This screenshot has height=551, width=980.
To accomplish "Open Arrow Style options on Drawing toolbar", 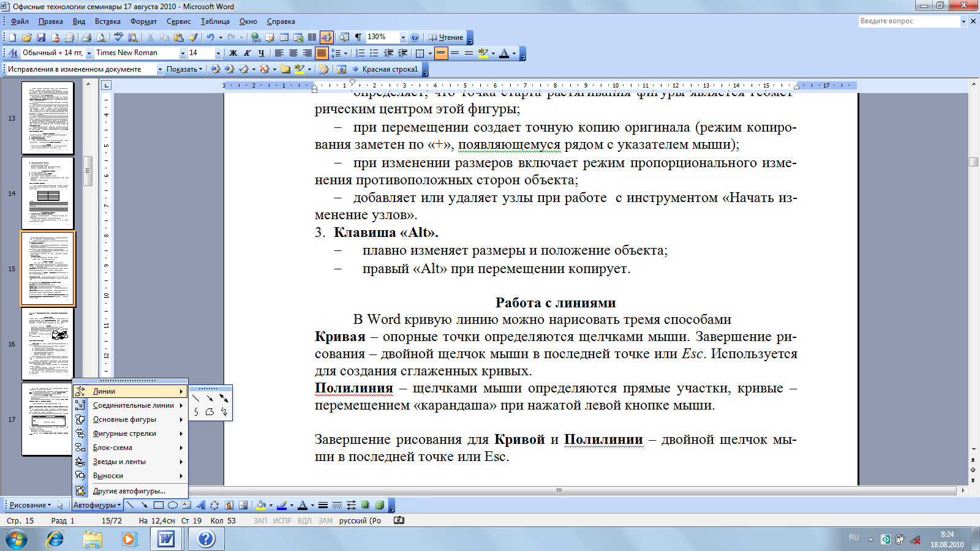I will [x=351, y=505].
